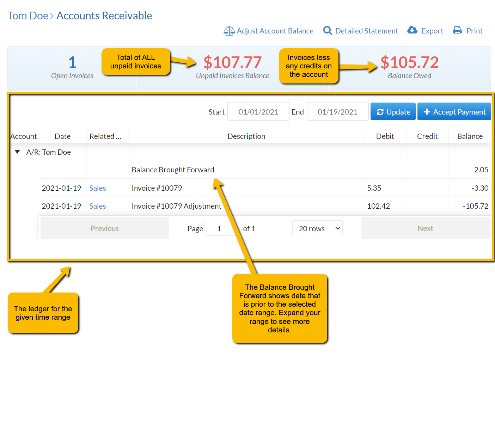Click the Balance column header
Image resolution: width=495 pixels, height=448 pixels.
coord(470,136)
